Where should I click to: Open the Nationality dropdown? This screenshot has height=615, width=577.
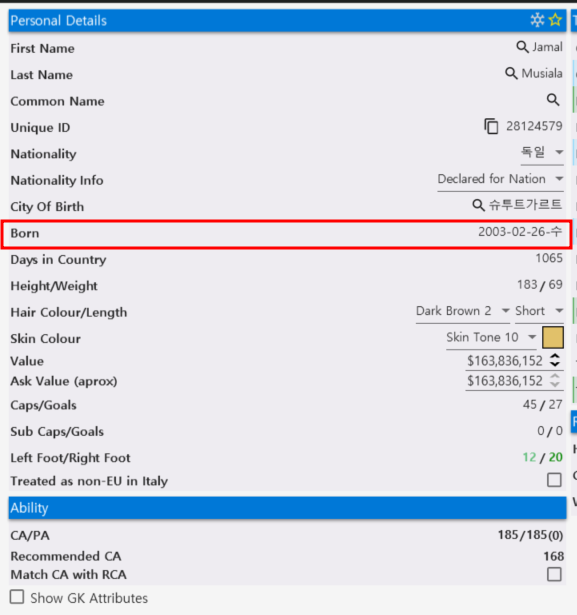tap(542, 152)
